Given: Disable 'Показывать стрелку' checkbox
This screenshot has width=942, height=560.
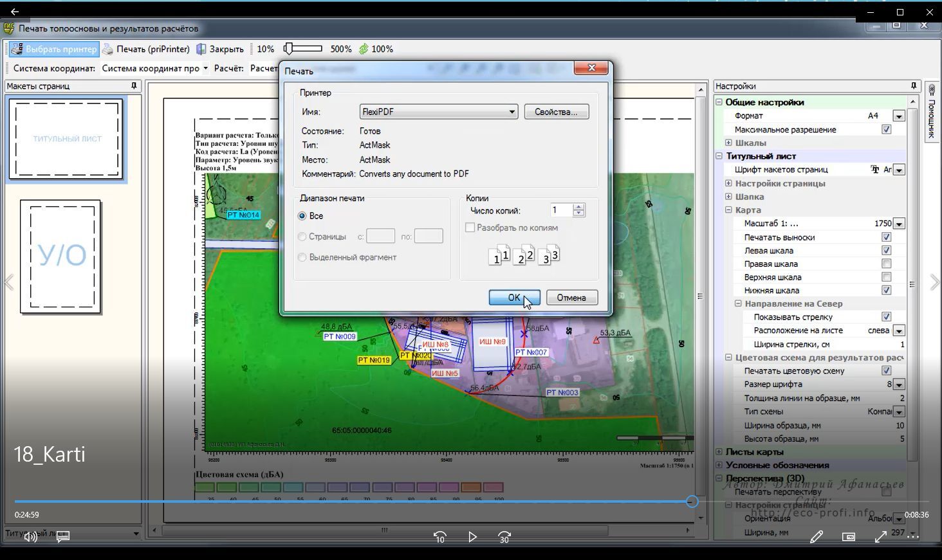Looking at the screenshot, I should 886,317.
